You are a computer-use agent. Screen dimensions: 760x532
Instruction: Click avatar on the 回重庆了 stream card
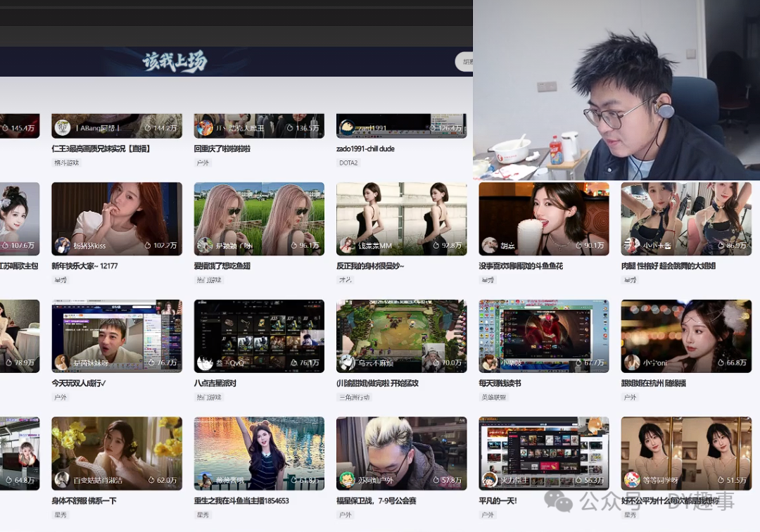tap(205, 128)
